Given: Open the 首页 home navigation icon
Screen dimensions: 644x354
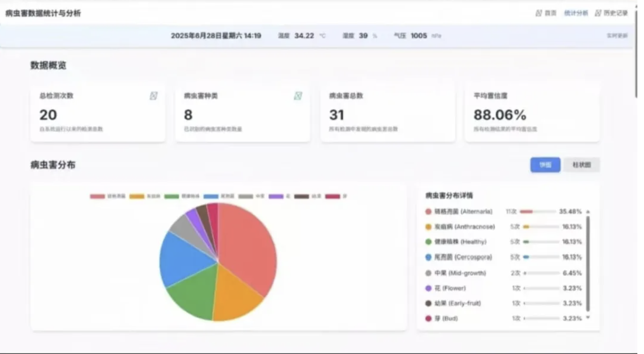Looking at the screenshot, I should pyautogui.click(x=539, y=13).
